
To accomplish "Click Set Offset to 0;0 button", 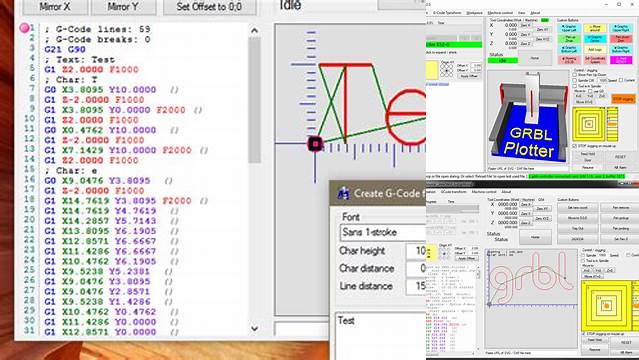I will point(209,7).
